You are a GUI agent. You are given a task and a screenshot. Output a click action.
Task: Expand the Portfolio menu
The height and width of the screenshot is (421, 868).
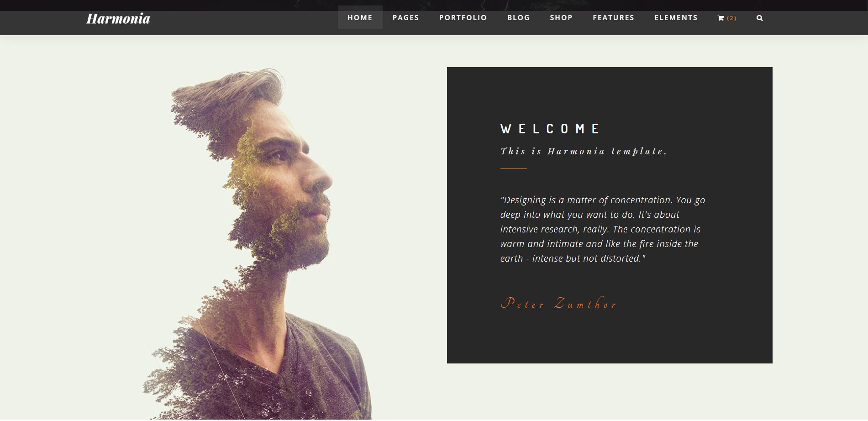click(463, 17)
